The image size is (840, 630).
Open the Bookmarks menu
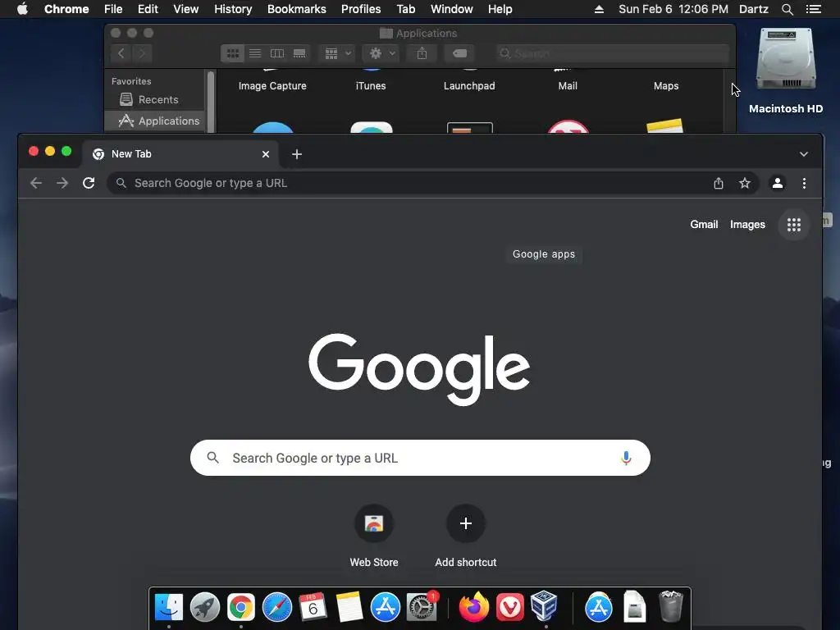point(297,9)
